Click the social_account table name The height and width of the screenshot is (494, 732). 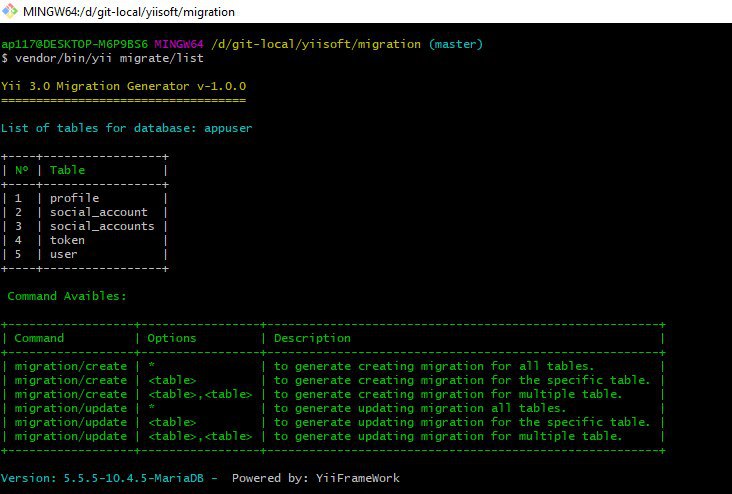pos(99,212)
